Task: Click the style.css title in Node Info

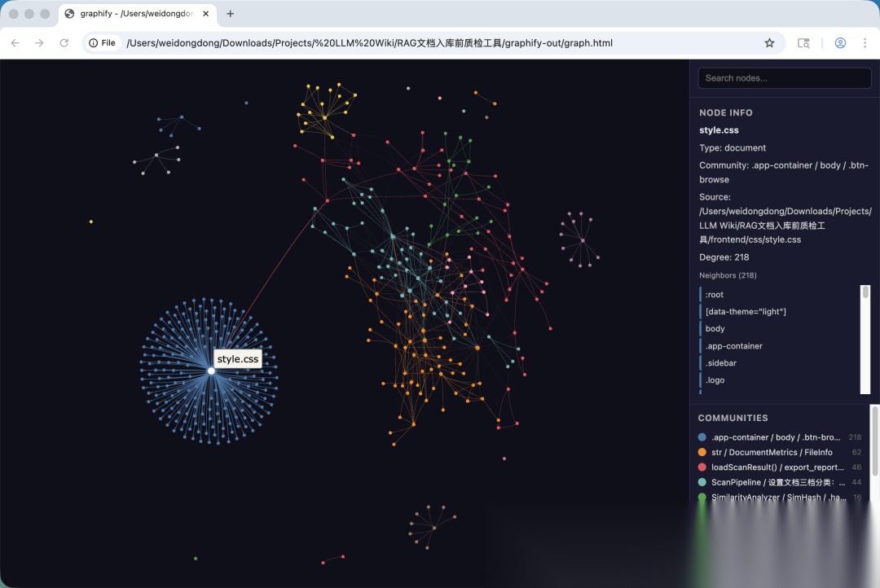Action: click(x=719, y=130)
